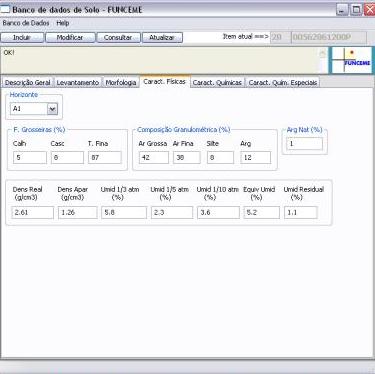Close the Banco de dados window
This screenshot has width=375, height=374.
(369, 10)
